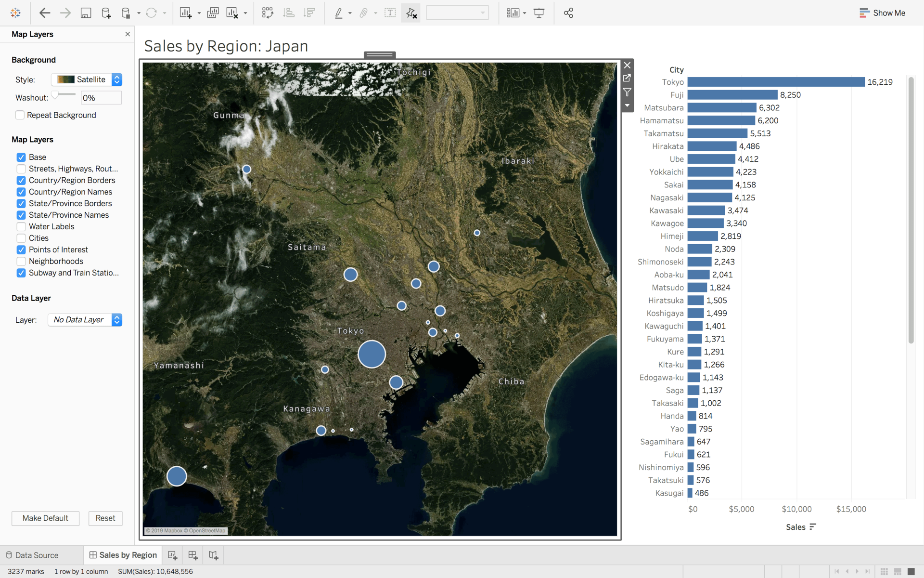Click the Undo back arrow
Screen dimensions: 924x578
(45, 13)
